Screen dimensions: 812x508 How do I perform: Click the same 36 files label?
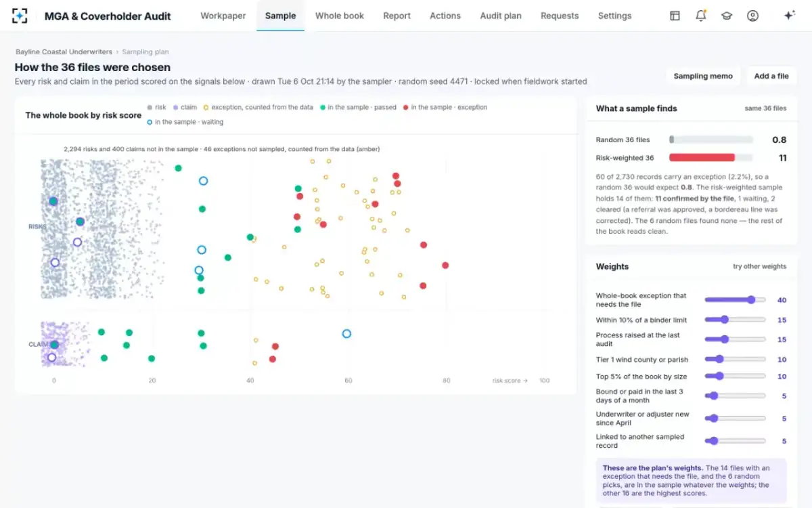click(x=765, y=108)
